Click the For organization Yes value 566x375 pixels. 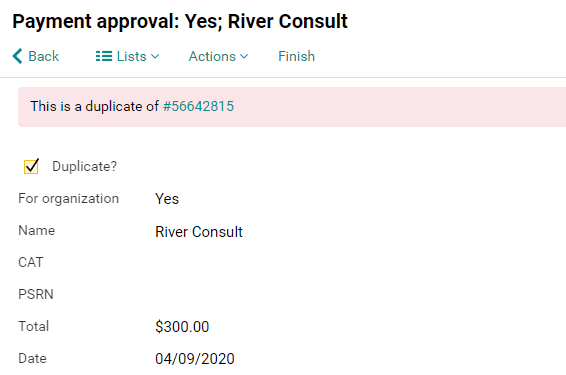tap(167, 199)
